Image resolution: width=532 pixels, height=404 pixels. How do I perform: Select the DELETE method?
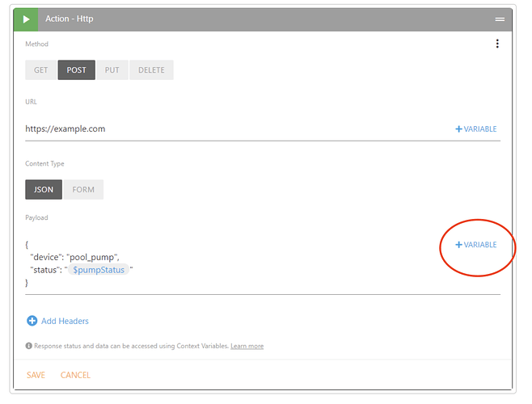(x=151, y=69)
